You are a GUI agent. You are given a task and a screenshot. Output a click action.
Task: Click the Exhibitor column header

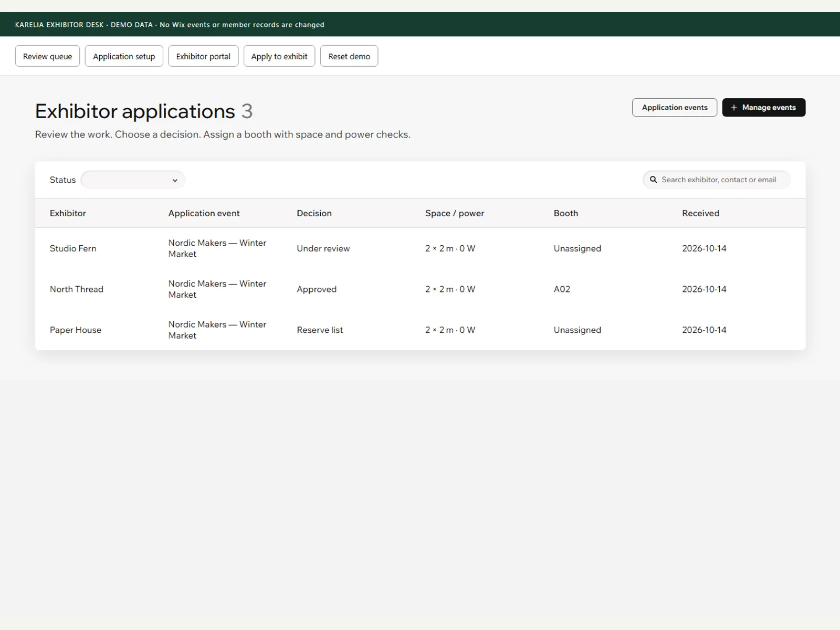coord(68,213)
